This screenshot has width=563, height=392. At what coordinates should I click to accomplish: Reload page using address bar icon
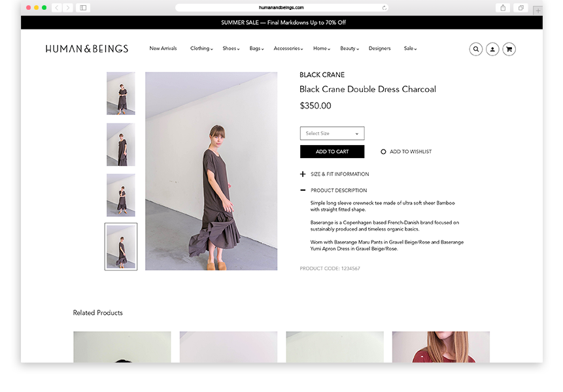[x=384, y=8]
